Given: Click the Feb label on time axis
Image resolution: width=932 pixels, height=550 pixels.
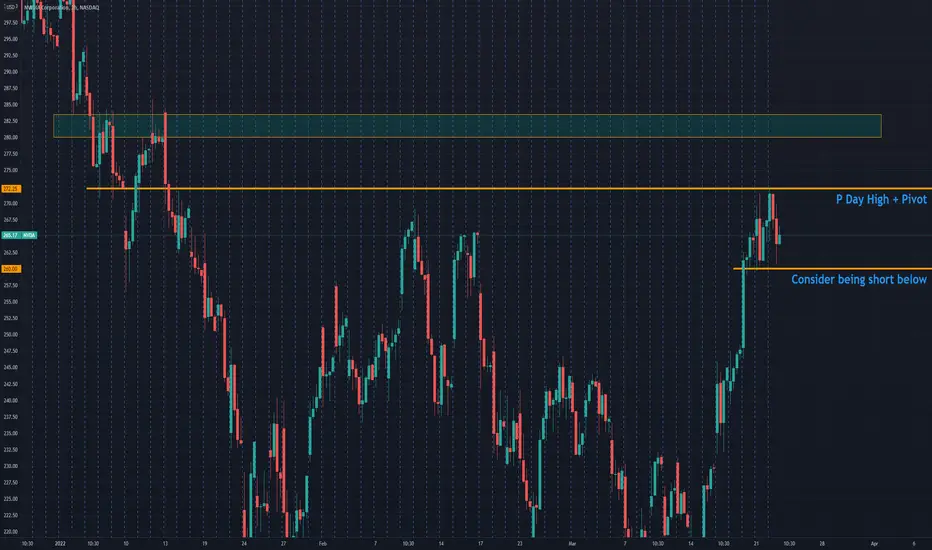Looking at the screenshot, I should coord(323,543).
